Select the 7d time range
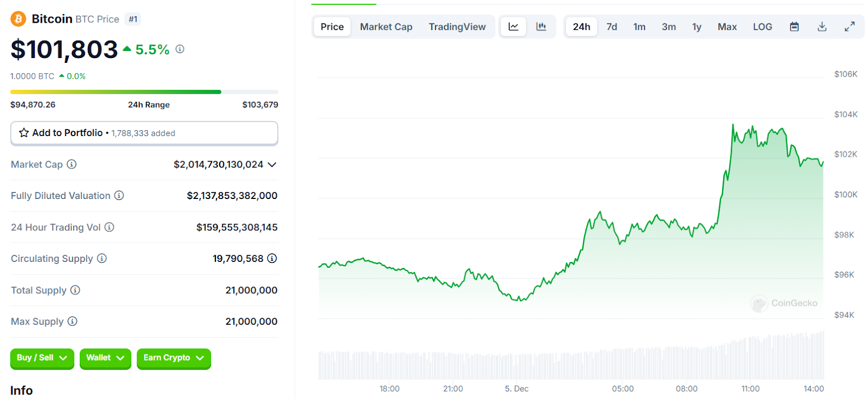868x399 pixels. 612,27
